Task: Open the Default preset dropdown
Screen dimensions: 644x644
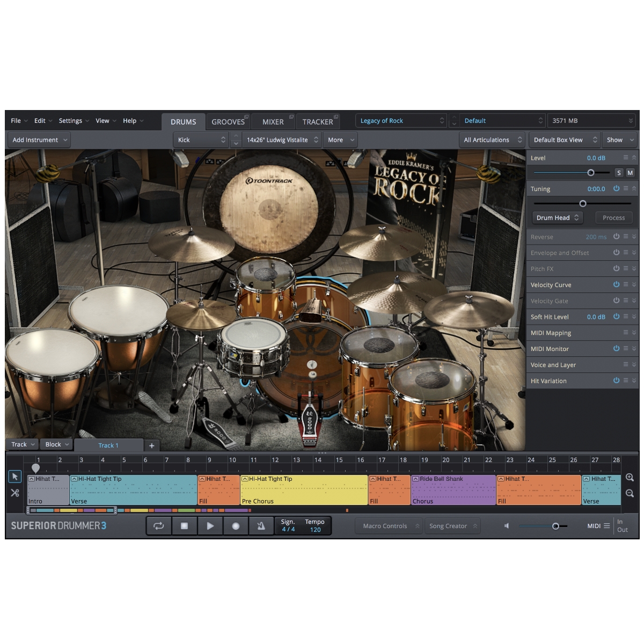Action: pyautogui.click(x=502, y=121)
